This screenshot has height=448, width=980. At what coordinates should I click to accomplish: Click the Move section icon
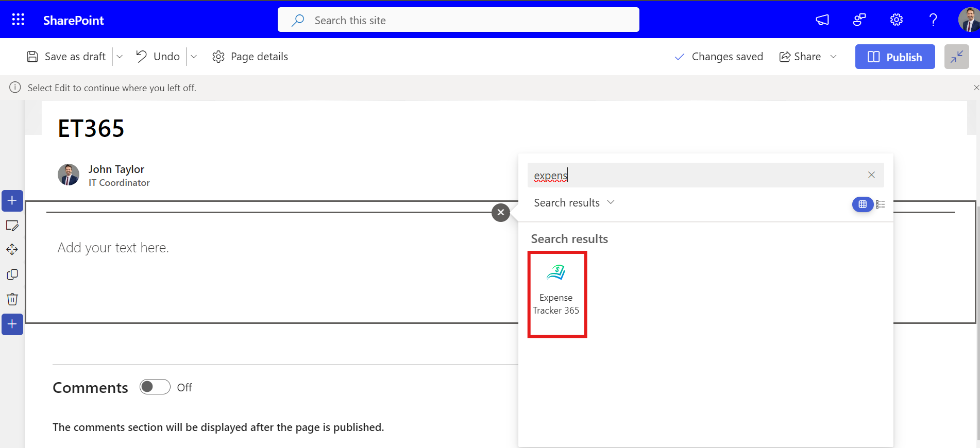pos(12,250)
